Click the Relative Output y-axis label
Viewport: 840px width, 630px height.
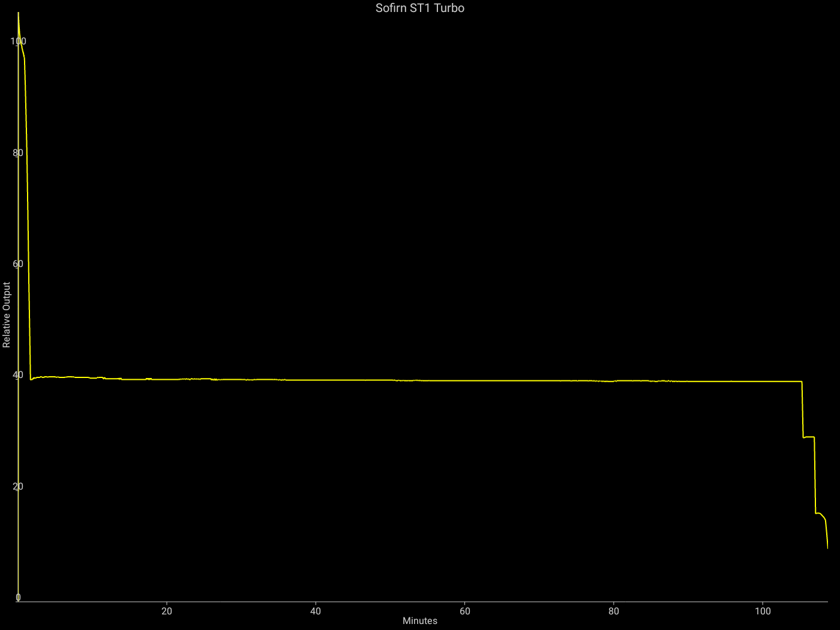pos(7,315)
